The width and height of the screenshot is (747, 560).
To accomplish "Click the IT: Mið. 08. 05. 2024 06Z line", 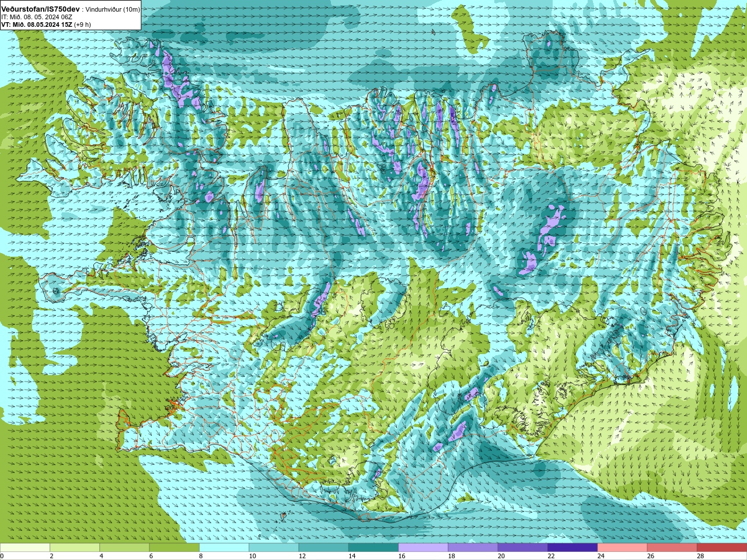I will pos(37,17).
